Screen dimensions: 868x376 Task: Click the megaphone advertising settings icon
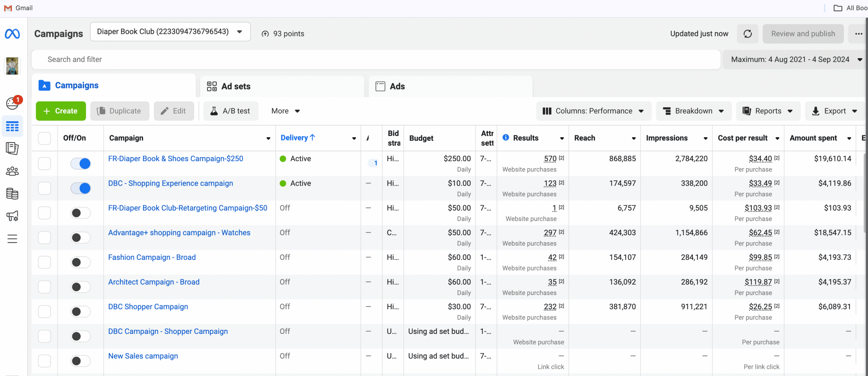12,216
